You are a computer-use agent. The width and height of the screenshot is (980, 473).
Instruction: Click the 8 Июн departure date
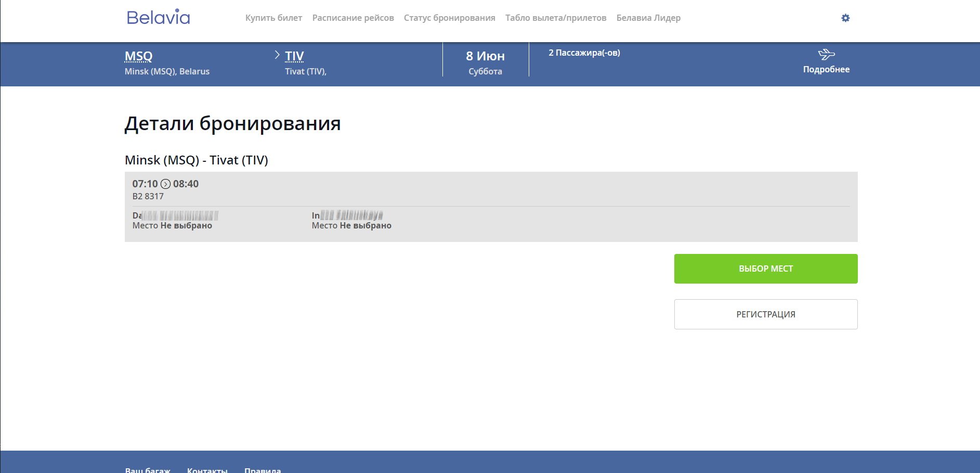click(x=485, y=56)
